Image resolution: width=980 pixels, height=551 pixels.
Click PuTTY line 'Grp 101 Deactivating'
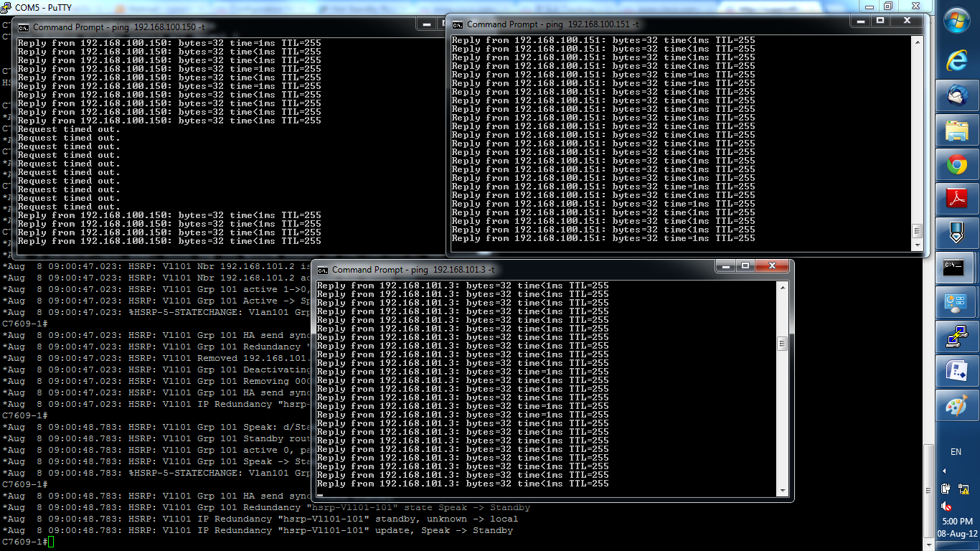[x=156, y=369]
